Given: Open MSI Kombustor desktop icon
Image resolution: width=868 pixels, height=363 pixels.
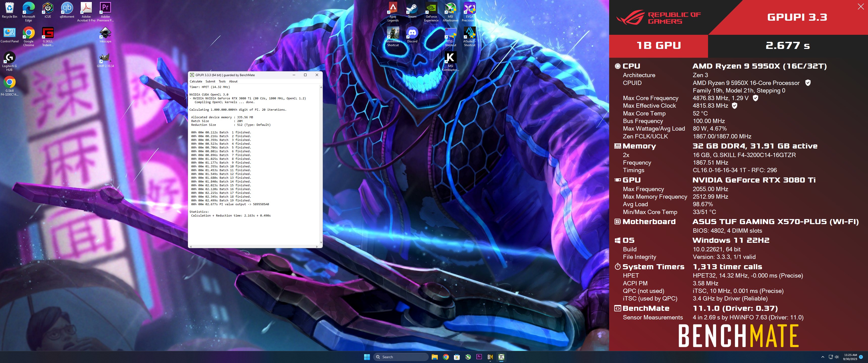Looking at the screenshot, I should (x=450, y=61).
